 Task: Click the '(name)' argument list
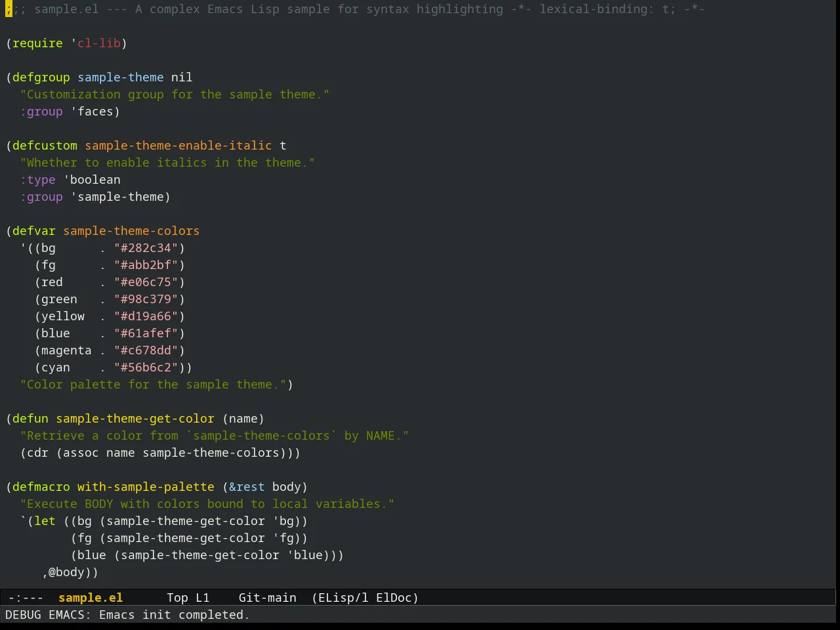point(243,419)
